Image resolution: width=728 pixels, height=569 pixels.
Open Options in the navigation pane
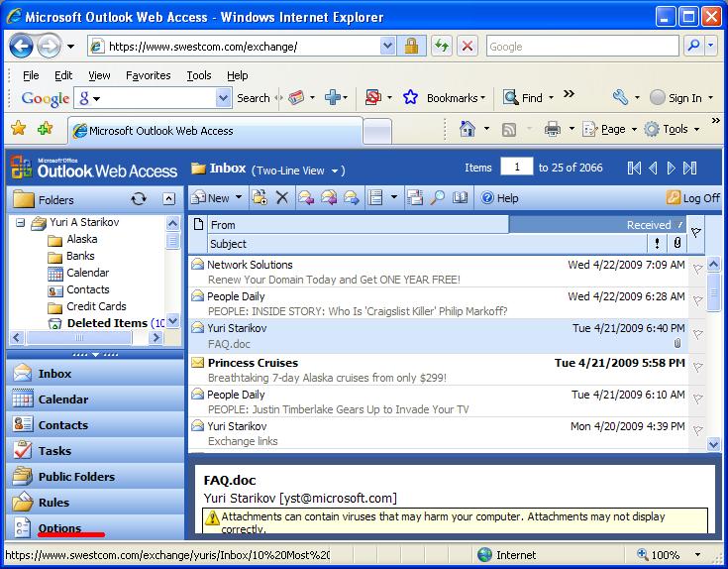coord(95,527)
